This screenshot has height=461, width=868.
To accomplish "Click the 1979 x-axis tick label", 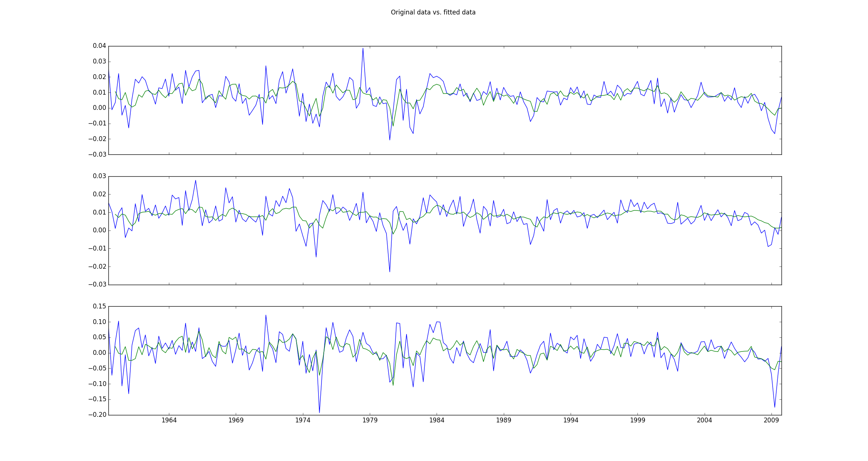I will tap(370, 420).
